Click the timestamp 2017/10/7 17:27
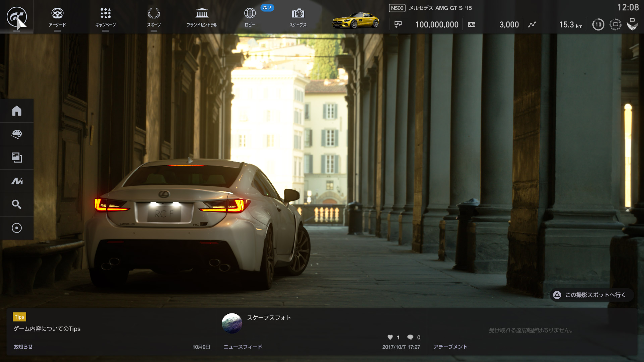The width and height of the screenshot is (644, 362). click(401, 347)
